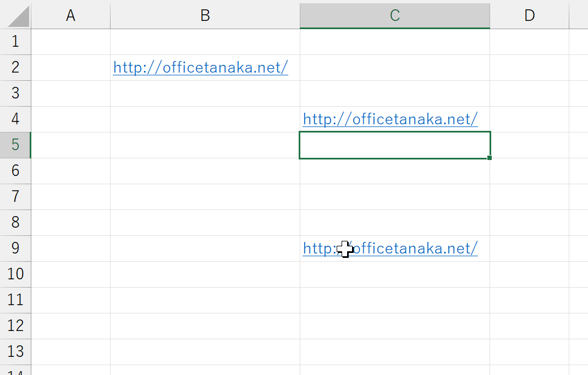Click the fill handle of cell C5

tap(490, 158)
